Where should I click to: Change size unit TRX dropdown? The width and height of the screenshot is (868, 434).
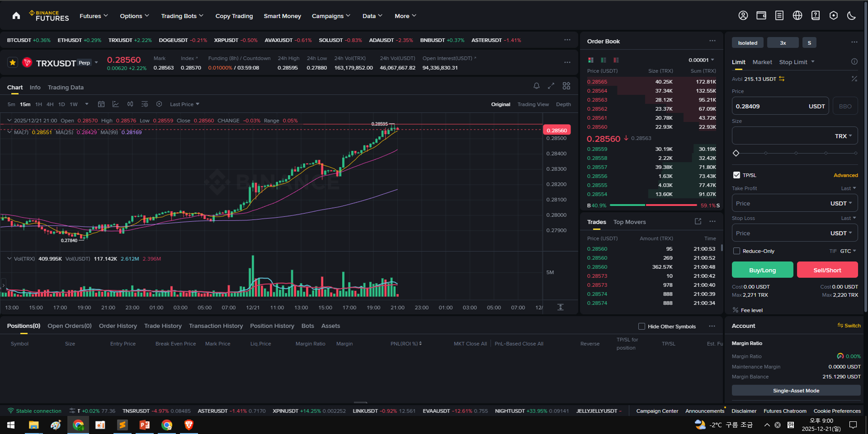pos(843,136)
